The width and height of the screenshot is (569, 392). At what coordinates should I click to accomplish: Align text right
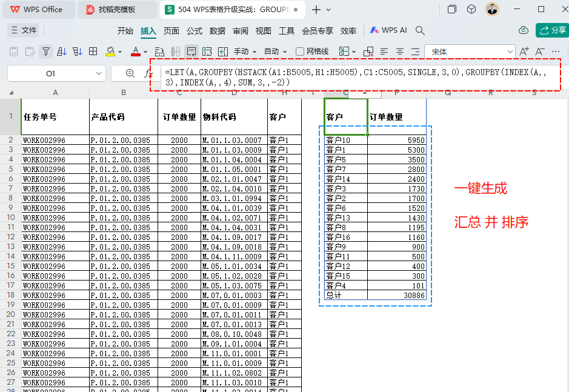[x=416, y=51]
